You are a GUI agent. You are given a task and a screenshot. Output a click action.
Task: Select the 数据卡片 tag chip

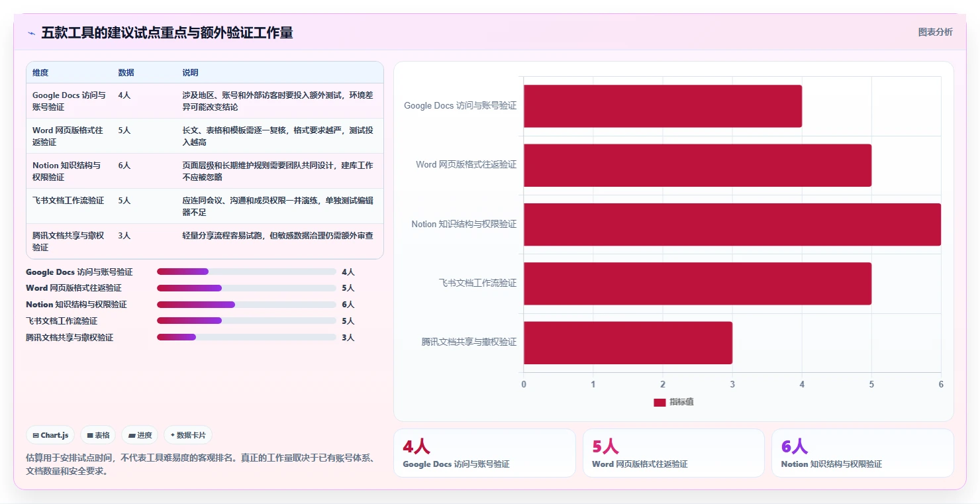[188, 435]
